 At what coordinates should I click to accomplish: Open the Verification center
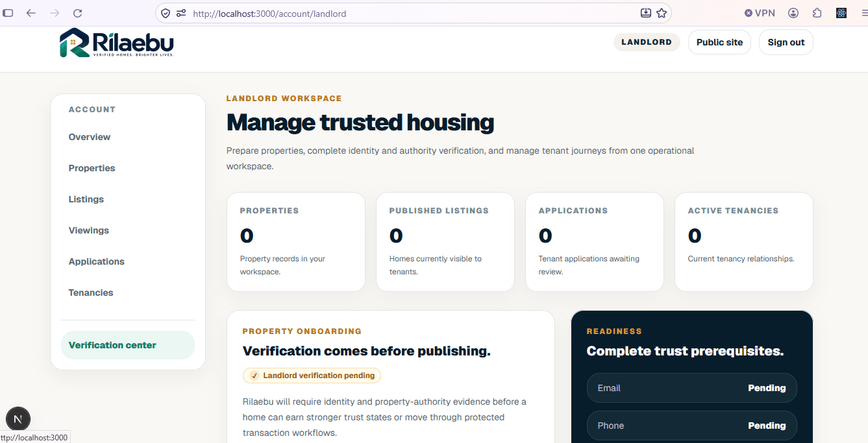pyautogui.click(x=128, y=345)
